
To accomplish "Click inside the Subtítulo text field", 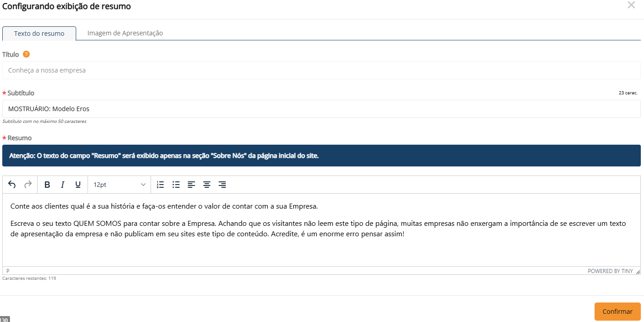I will pyautogui.click(x=321, y=109).
